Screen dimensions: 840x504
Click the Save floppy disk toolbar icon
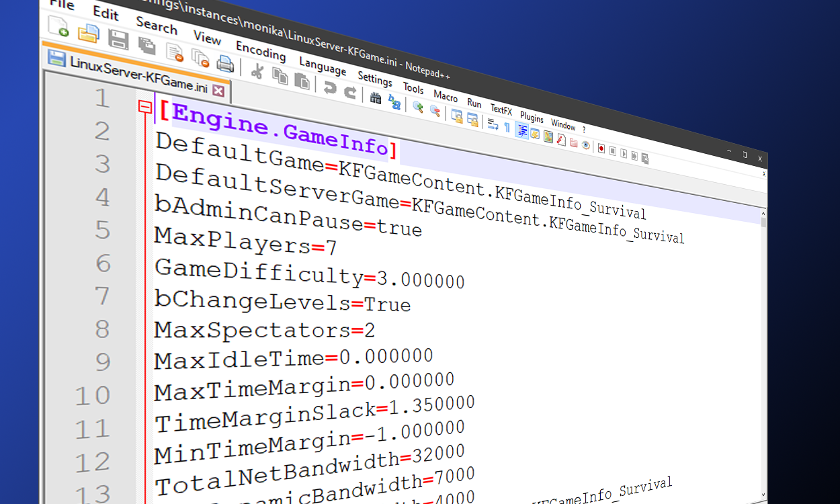tap(118, 39)
